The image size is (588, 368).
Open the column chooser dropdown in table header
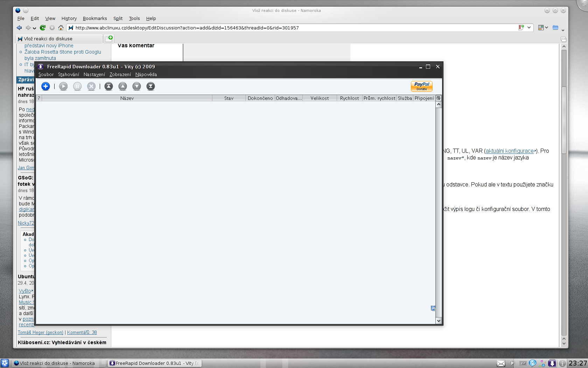tap(438, 98)
